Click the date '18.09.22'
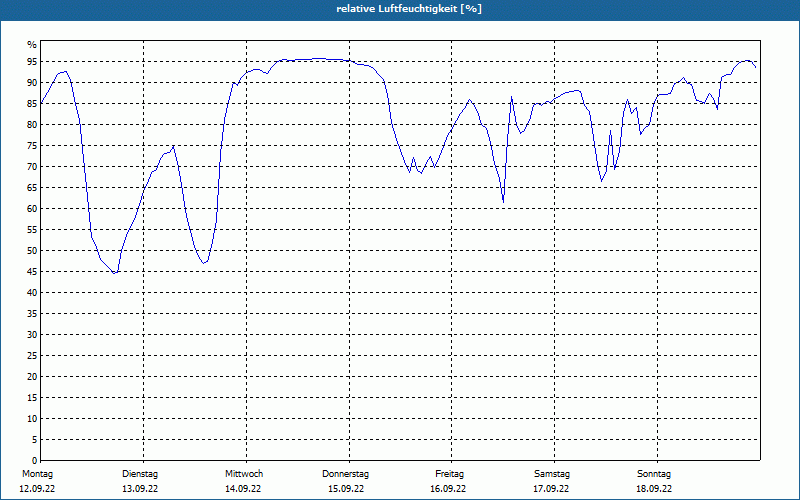The width and height of the screenshot is (800, 500). click(x=654, y=489)
